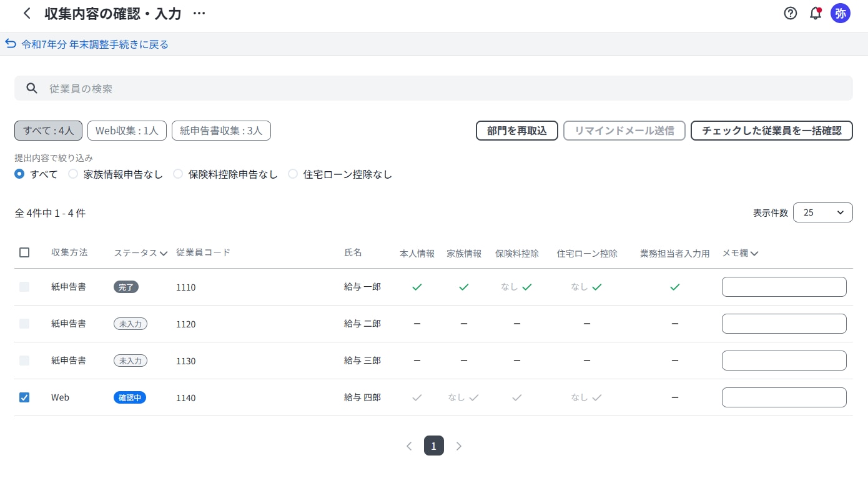868x493 pixels.
Task: Open the help question mark icon
Action: point(791,13)
